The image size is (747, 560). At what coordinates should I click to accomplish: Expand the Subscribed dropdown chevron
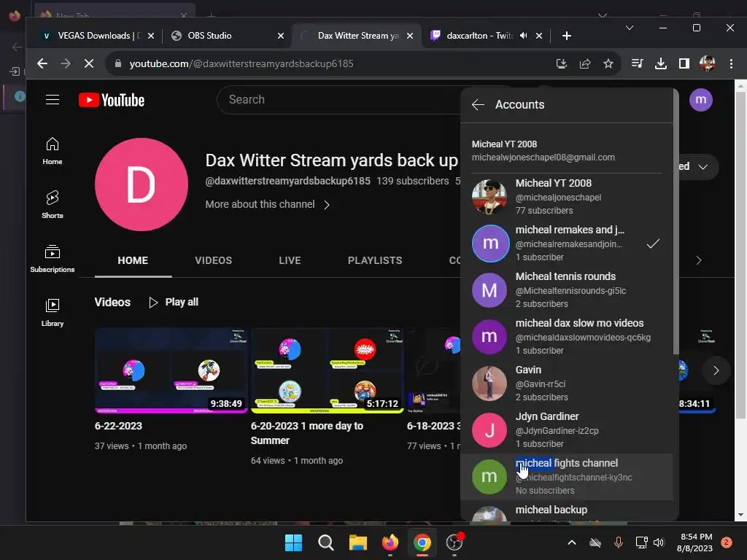(x=703, y=167)
